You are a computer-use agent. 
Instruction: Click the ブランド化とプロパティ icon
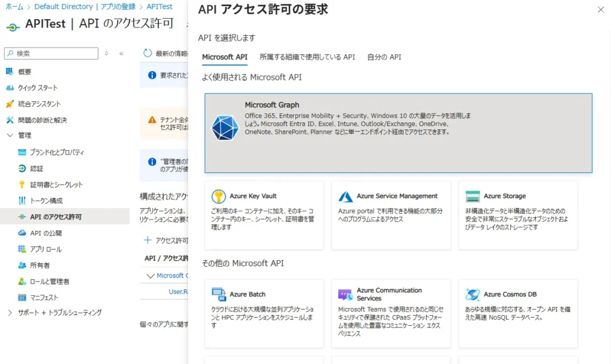click(22, 152)
